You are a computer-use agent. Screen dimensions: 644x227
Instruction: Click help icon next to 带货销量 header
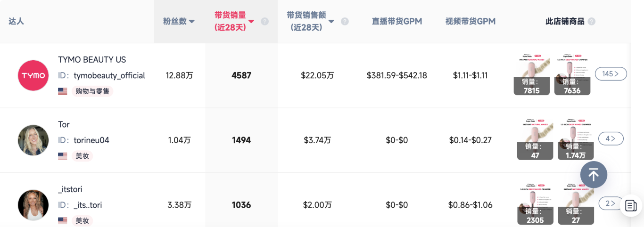coord(264,21)
